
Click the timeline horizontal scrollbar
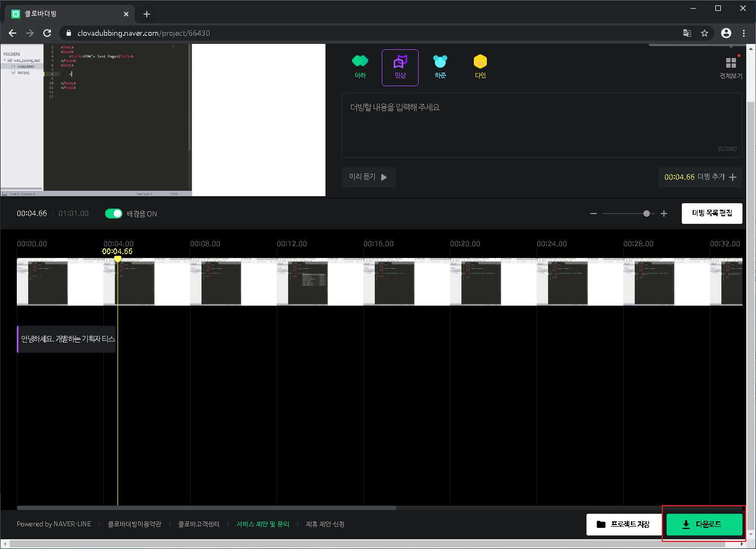click(206, 508)
